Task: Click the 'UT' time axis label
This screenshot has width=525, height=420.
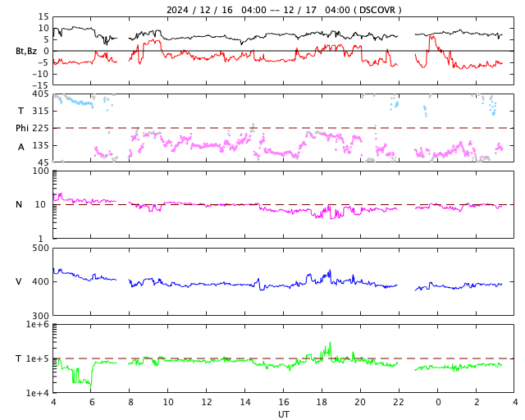Action: tap(284, 414)
